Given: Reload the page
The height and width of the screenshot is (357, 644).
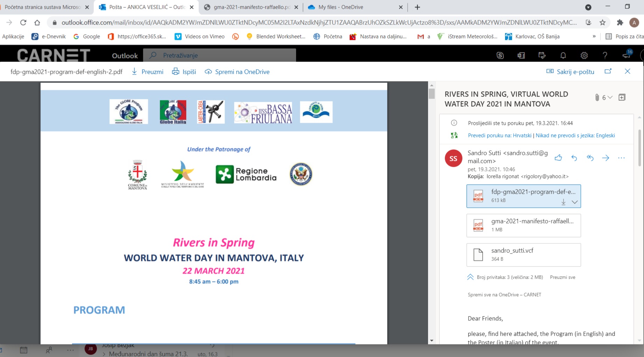Looking at the screenshot, I should pyautogui.click(x=23, y=22).
